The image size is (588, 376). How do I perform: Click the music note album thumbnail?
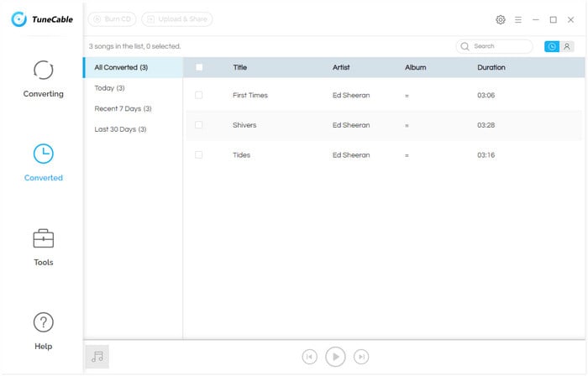click(97, 357)
